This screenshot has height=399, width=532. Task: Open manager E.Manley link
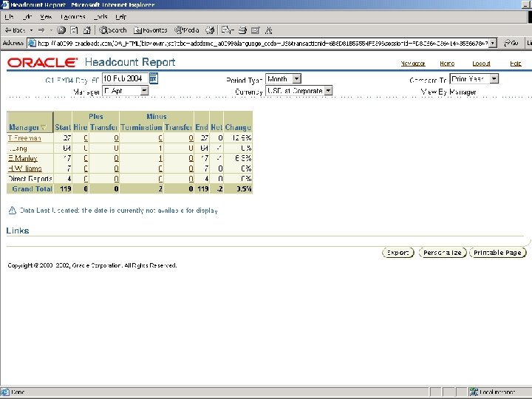tap(22, 158)
